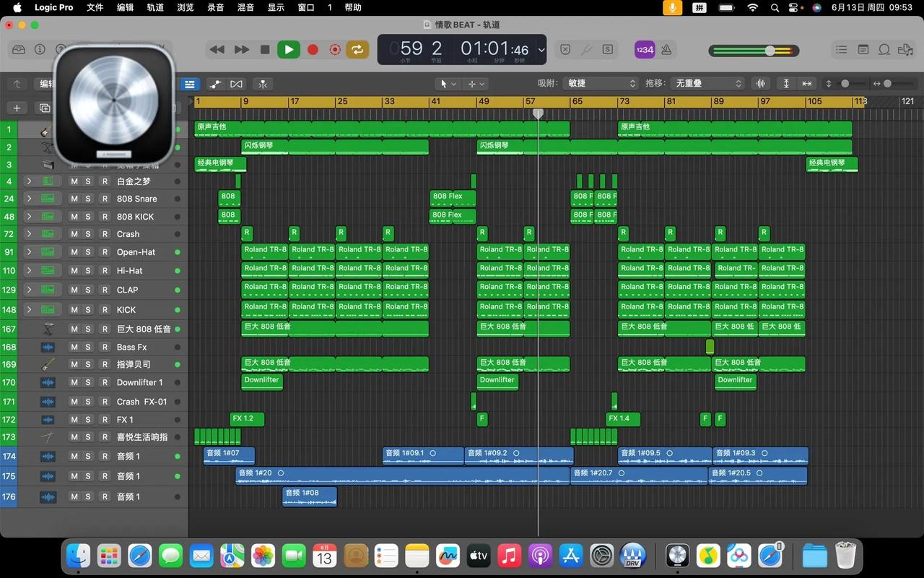Open the 吸附 snap mode dropdown
The image size is (924, 578).
(x=601, y=83)
